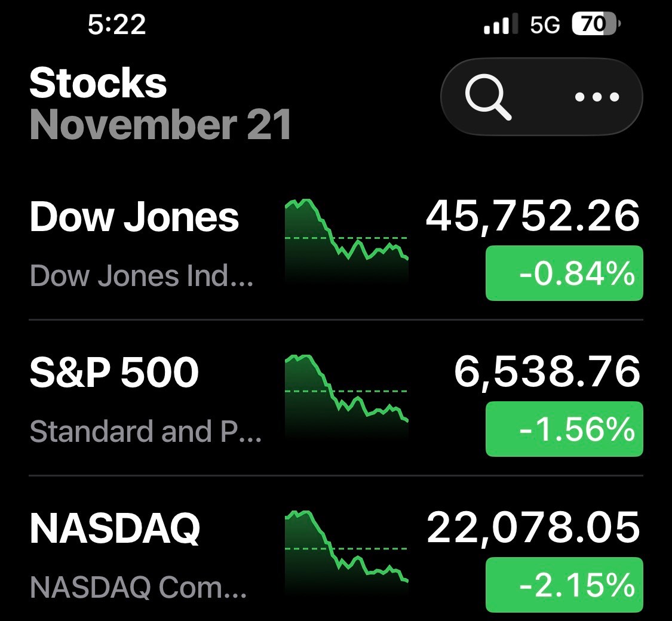672x621 pixels.
Task: Tap the November 21 date label
Action: [161, 124]
